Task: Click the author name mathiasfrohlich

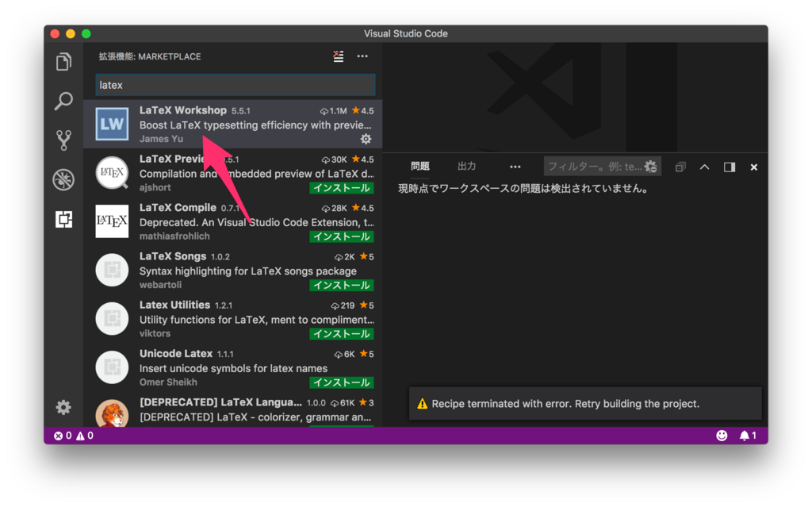Action: point(174,236)
